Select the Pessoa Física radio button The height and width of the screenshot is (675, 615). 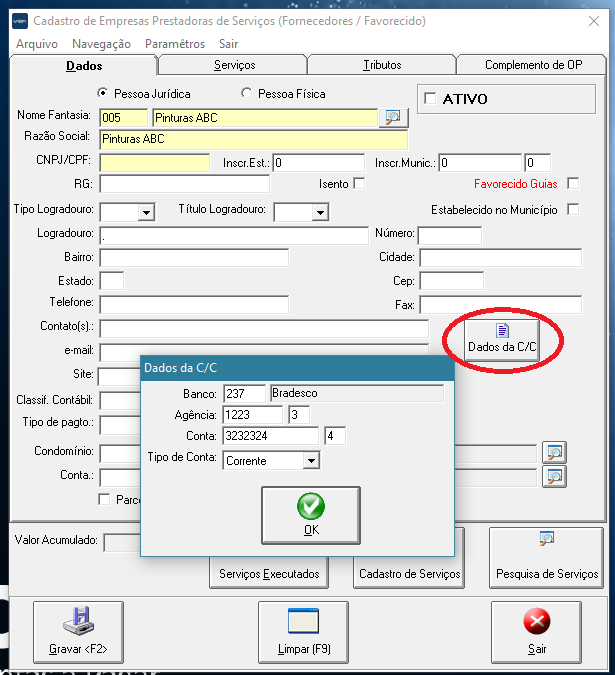pyautogui.click(x=247, y=94)
